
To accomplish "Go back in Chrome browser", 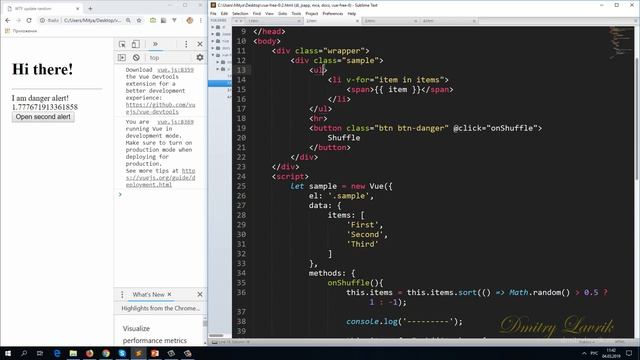I will point(8,20).
